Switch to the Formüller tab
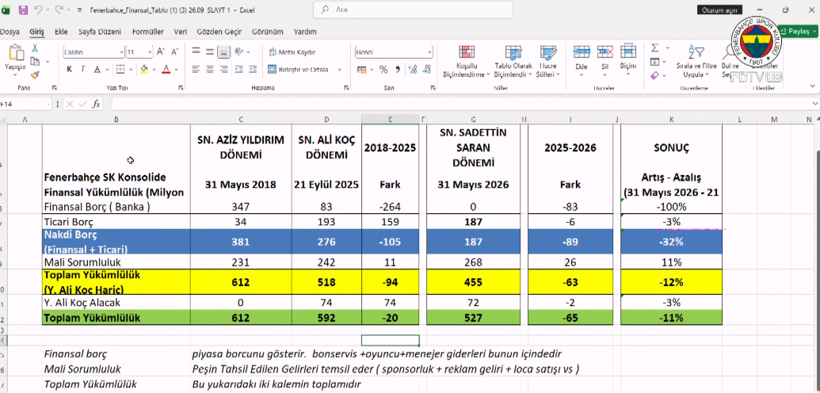 [x=148, y=31]
